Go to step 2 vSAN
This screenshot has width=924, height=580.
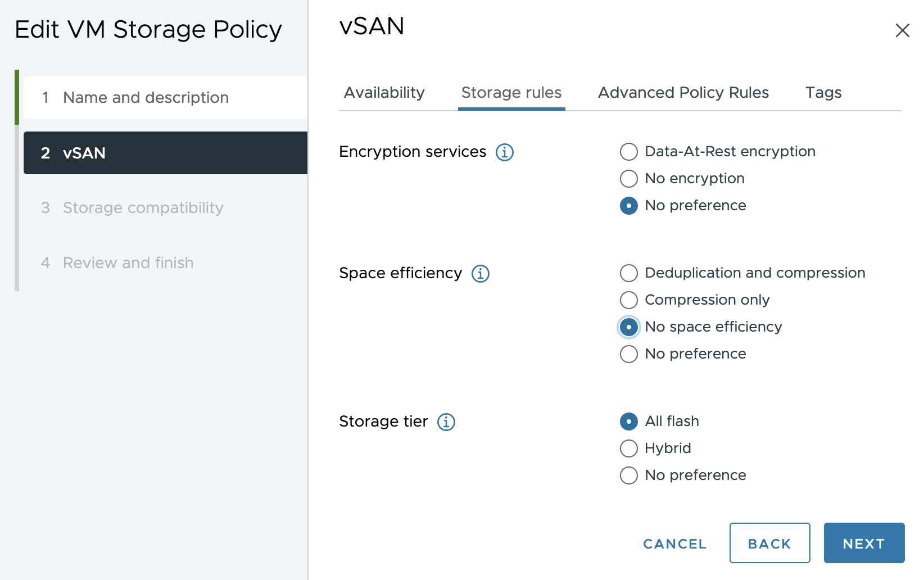click(165, 153)
